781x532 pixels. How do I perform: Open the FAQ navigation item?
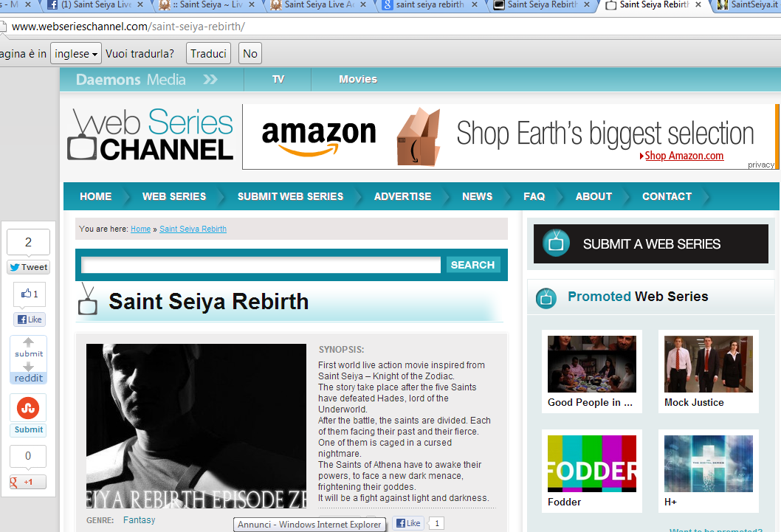click(x=534, y=196)
